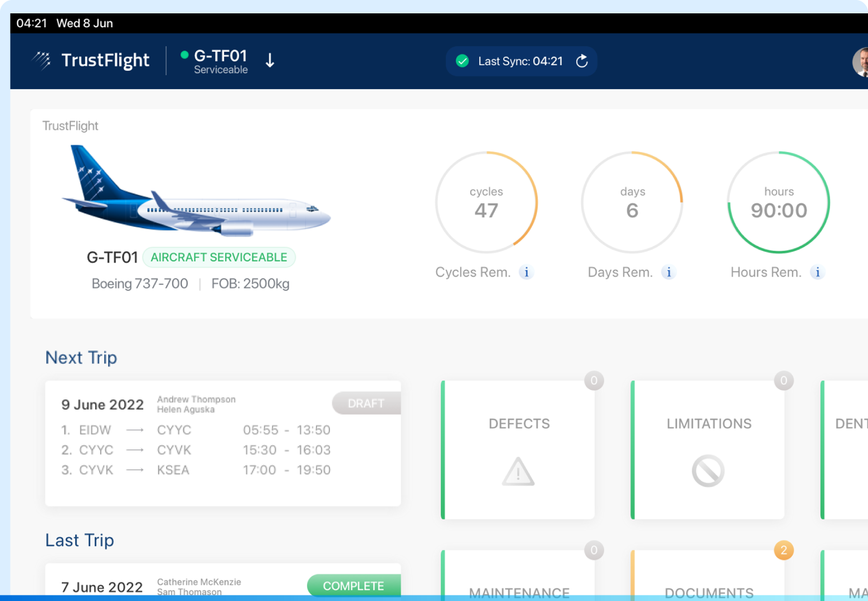Click the COMPLETE status badge
Viewport: 868px width, 601px height.
coord(353,585)
